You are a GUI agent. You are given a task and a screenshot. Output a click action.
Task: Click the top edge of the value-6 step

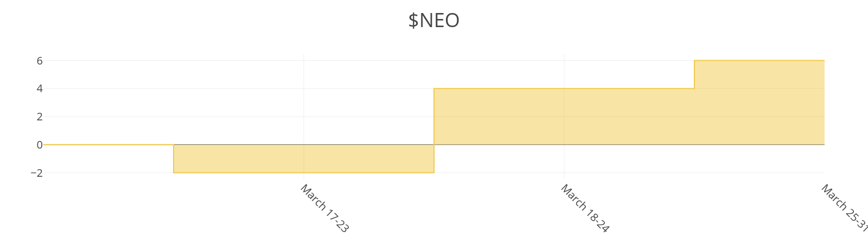pos(759,60)
